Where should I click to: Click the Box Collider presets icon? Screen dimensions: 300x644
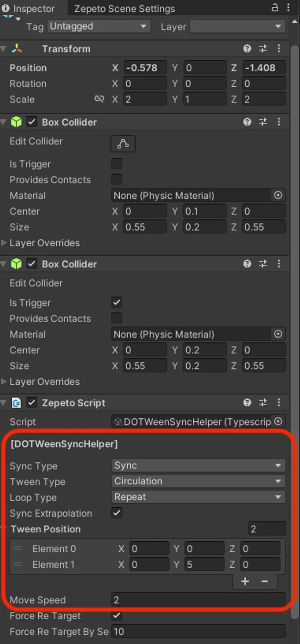[x=263, y=122]
